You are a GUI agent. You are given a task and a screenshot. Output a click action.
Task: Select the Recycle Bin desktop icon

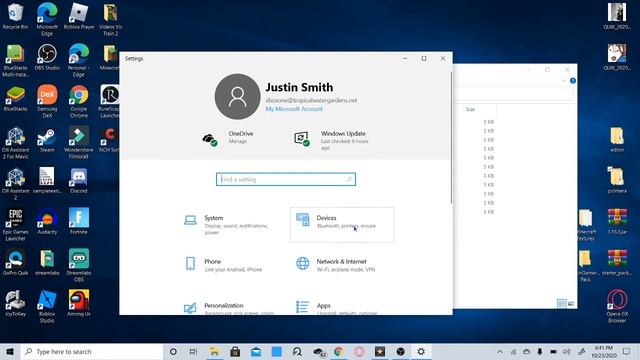(16, 16)
